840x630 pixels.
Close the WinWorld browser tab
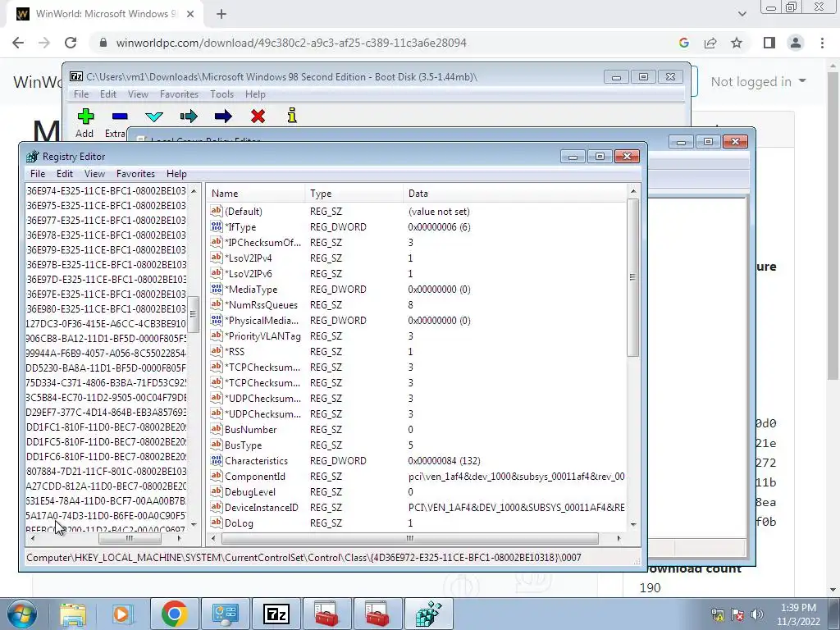190,15
